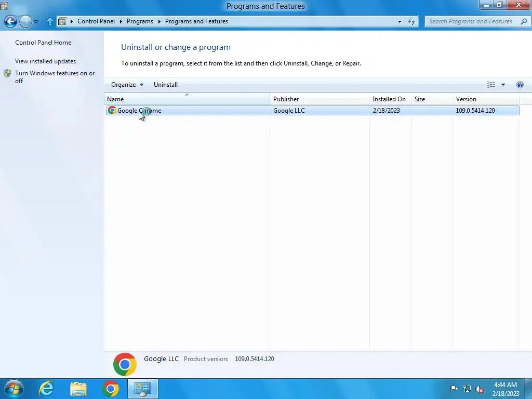Click the window system icon in title bar
Viewport: 532px width, 399px height.
(x=4, y=5)
